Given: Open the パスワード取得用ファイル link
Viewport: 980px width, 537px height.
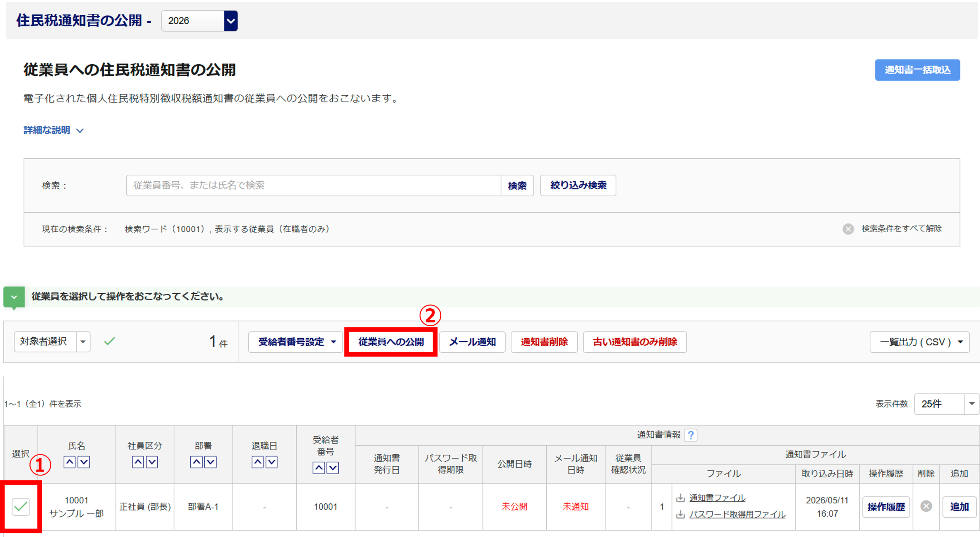Looking at the screenshot, I should coord(737,514).
